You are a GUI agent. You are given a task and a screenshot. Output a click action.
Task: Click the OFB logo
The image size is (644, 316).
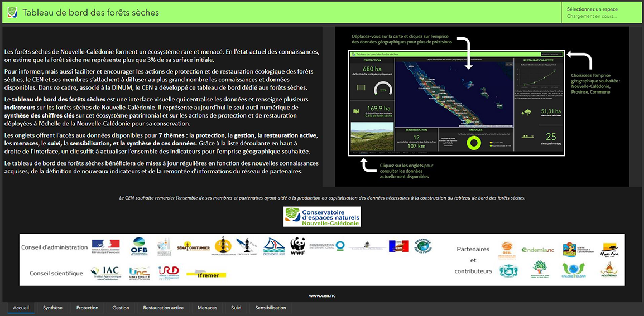[x=138, y=246]
